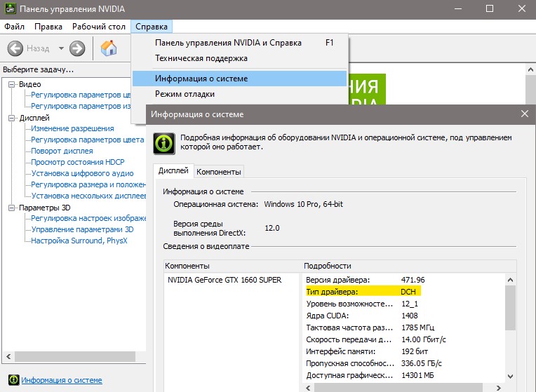536x392 pixels.
Task: Click details list scroll up arrow
Action: [510, 280]
